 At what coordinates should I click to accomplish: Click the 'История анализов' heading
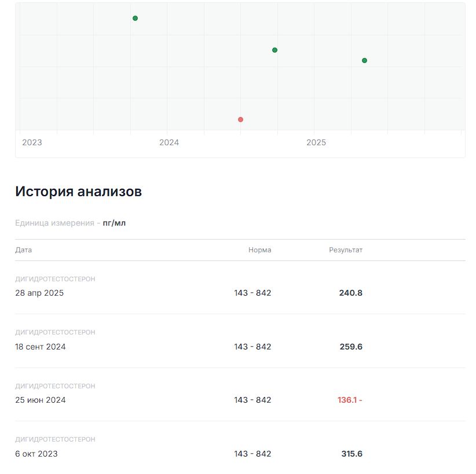[x=78, y=192]
